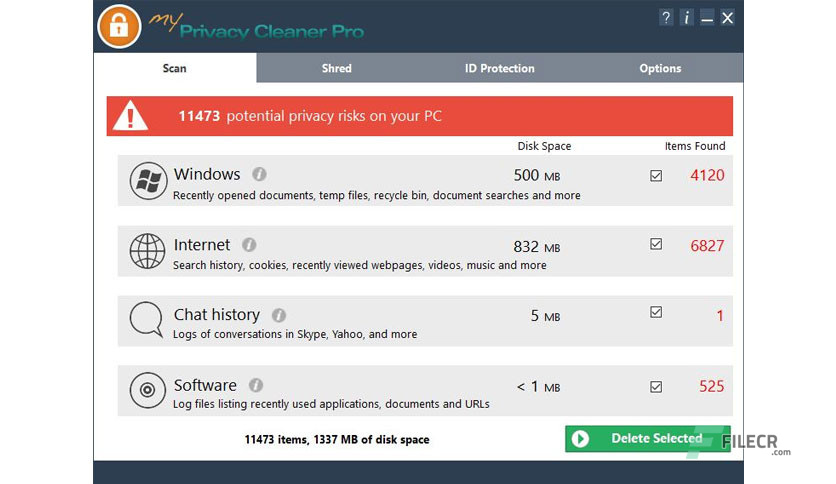The image size is (836, 484).
Task: Click the Windows logo category icon
Action: [148, 181]
